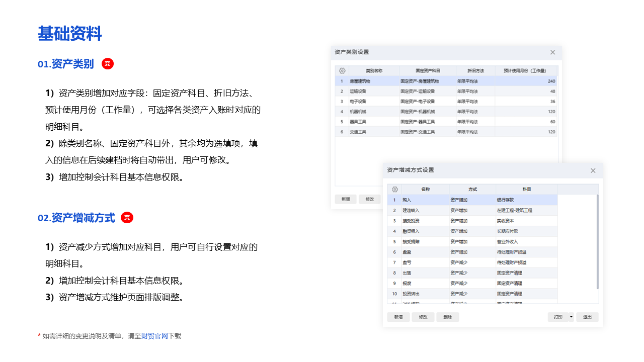The image size is (644, 362).
Task: Click red 变 badge beside 资产类别 heading
Action: [x=108, y=64]
